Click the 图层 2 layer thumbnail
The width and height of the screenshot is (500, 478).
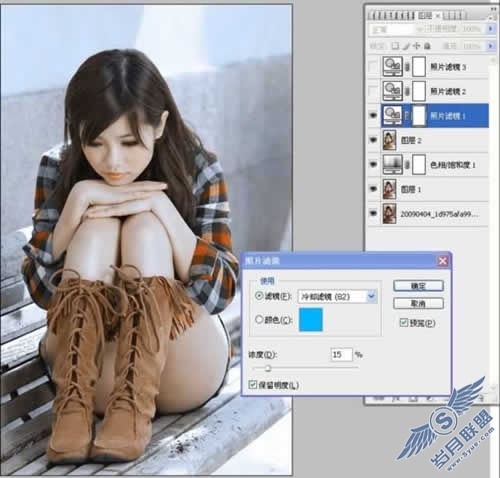click(389, 140)
